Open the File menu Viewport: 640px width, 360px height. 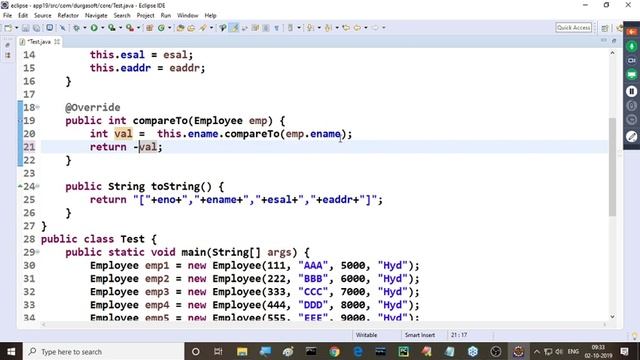click(x=7, y=16)
